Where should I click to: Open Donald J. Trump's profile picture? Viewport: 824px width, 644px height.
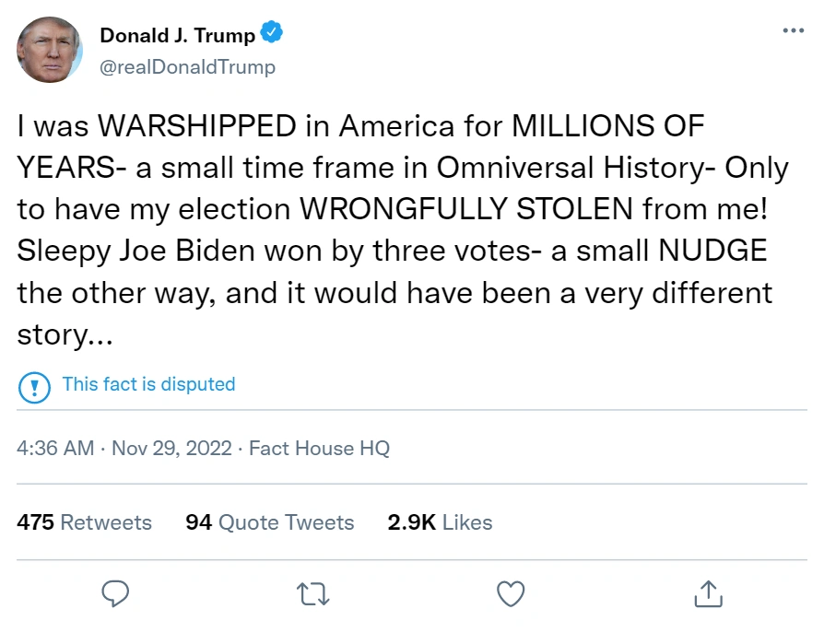(50, 50)
